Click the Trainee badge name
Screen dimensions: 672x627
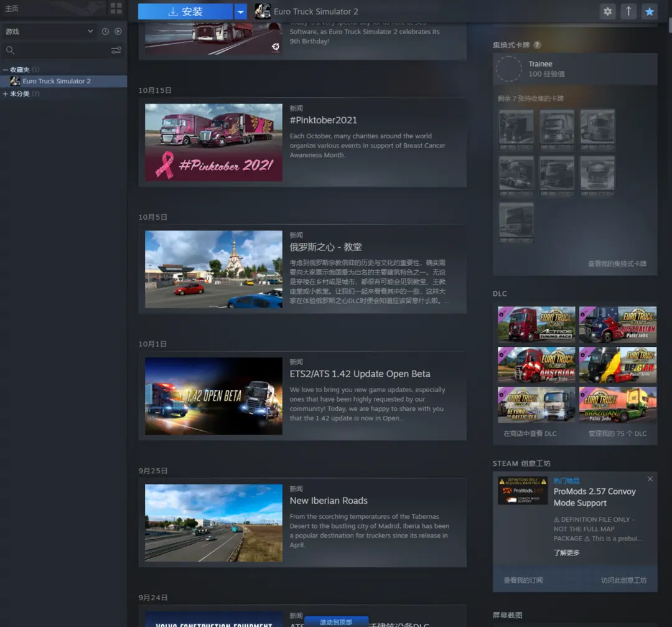point(541,64)
